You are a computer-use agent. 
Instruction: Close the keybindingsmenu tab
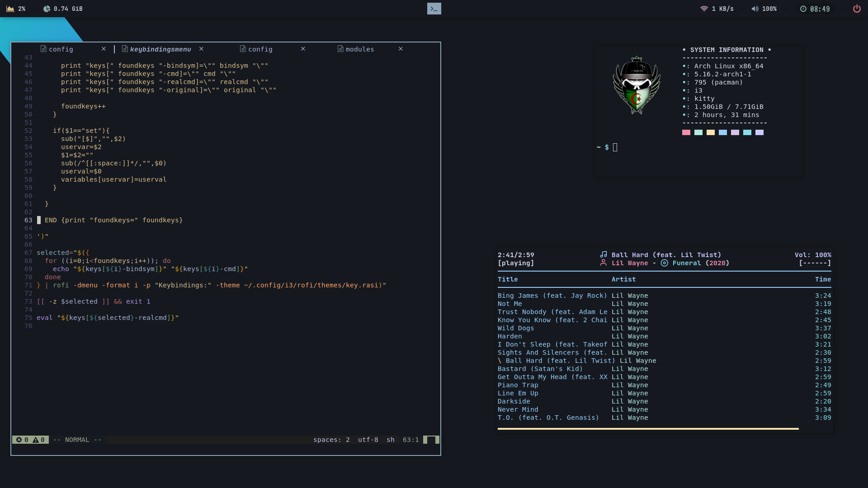pyautogui.click(x=201, y=49)
